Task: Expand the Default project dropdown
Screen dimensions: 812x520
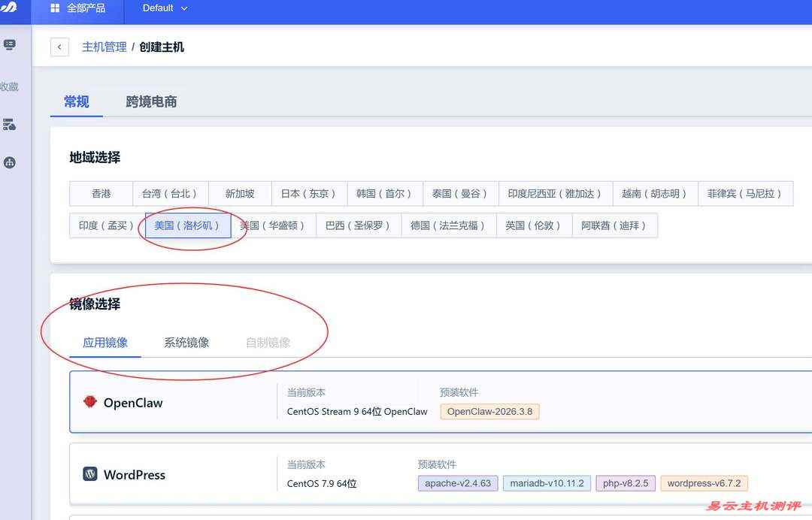Action: 165,8
